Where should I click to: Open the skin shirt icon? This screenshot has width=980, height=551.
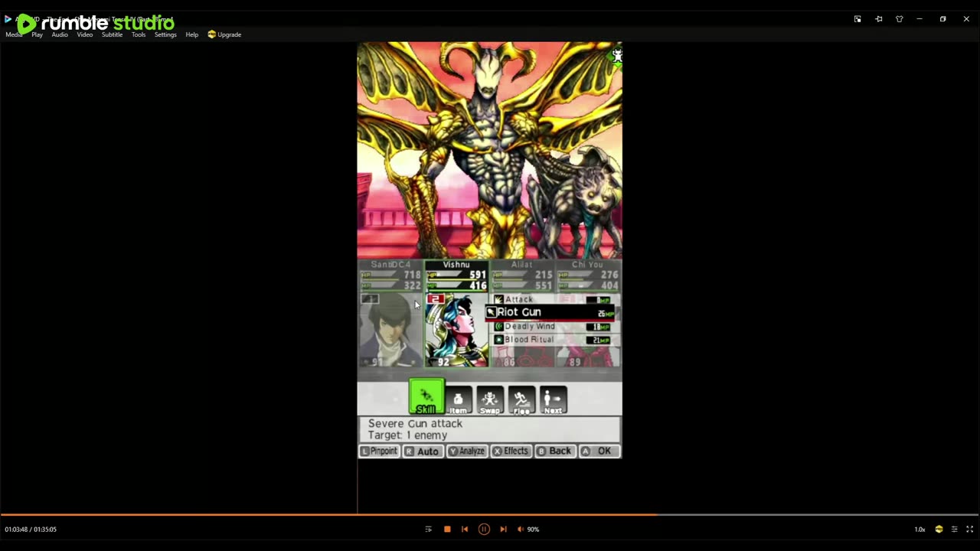click(900, 19)
